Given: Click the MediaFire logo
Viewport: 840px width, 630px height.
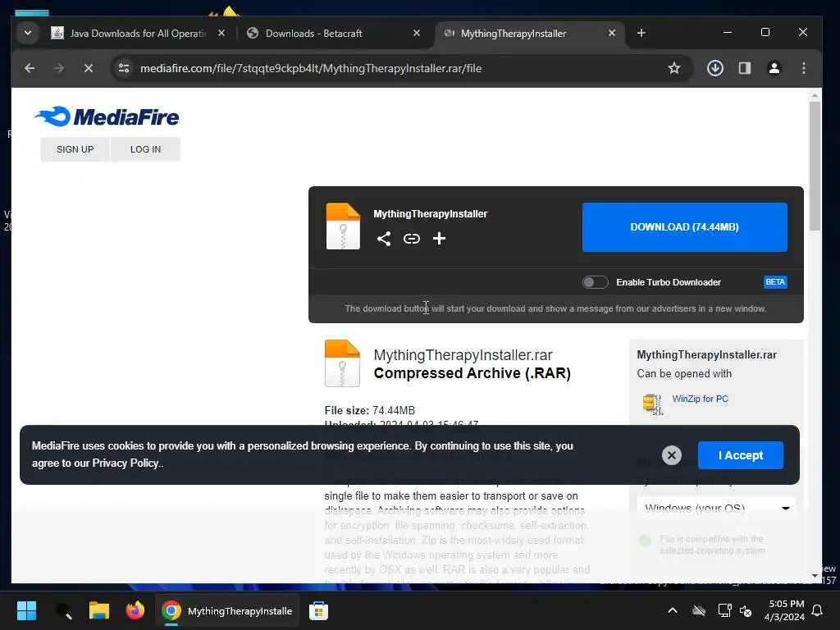Looking at the screenshot, I should [x=107, y=116].
